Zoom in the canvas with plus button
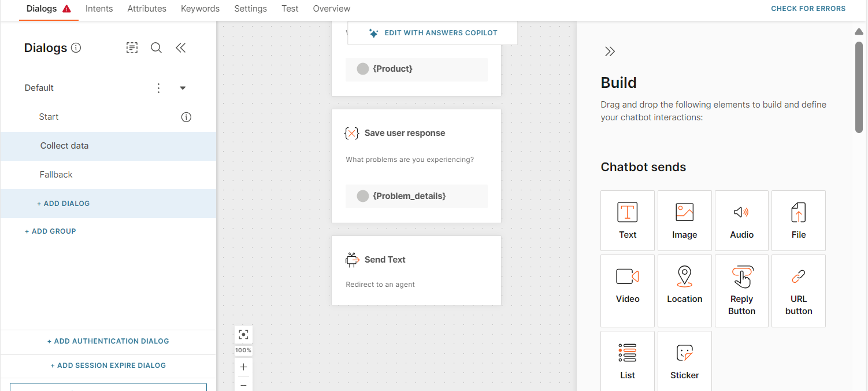This screenshot has width=868, height=391. coord(243,367)
